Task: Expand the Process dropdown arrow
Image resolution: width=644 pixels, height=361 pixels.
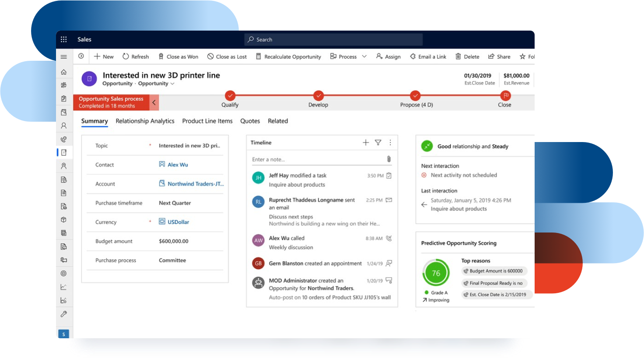Action: (x=364, y=56)
